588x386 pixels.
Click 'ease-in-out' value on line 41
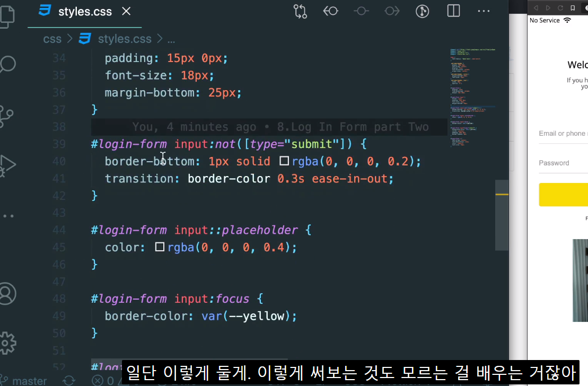(x=349, y=179)
